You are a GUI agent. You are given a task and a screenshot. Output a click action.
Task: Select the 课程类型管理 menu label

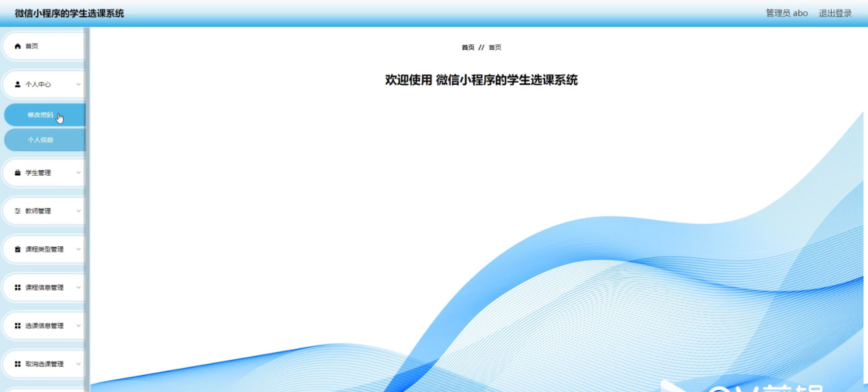(44, 250)
